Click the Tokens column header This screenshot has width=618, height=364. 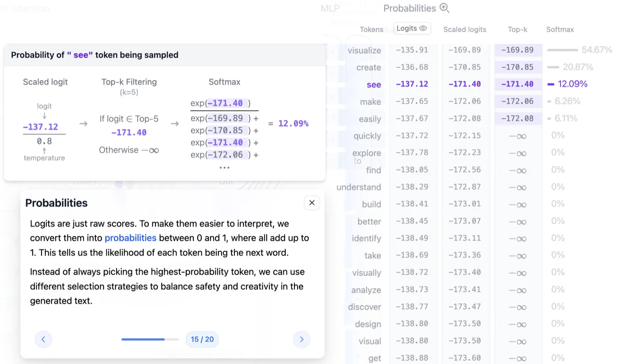pyautogui.click(x=372, y=30)
